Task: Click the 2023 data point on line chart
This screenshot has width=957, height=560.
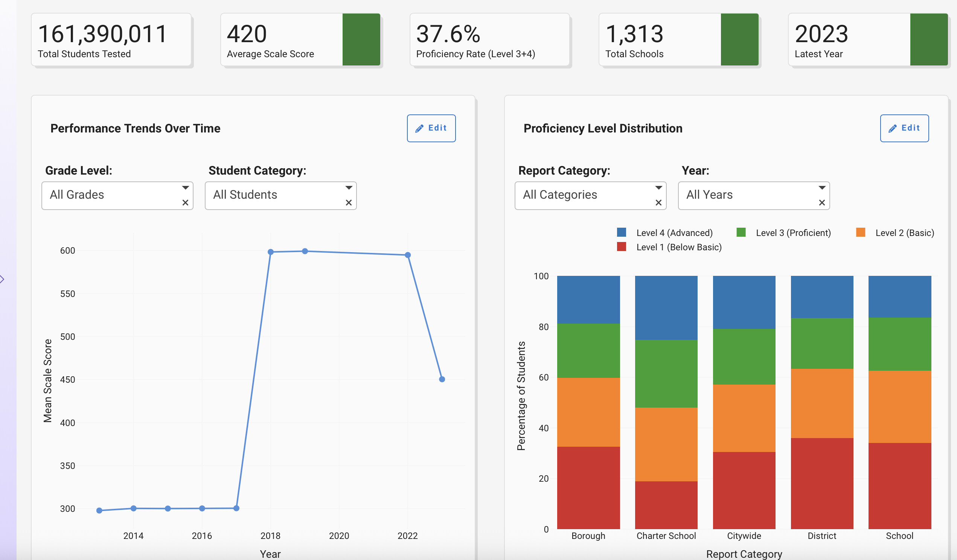Action: (x=442, y=379)
